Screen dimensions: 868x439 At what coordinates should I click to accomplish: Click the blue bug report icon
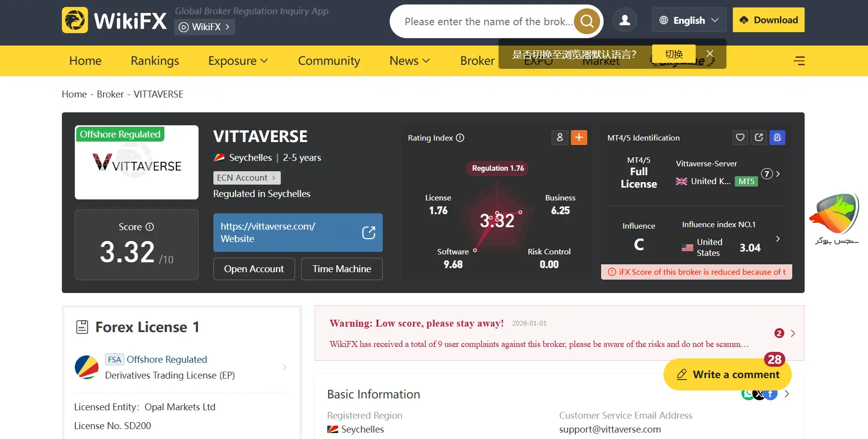(x=777, y=138)
